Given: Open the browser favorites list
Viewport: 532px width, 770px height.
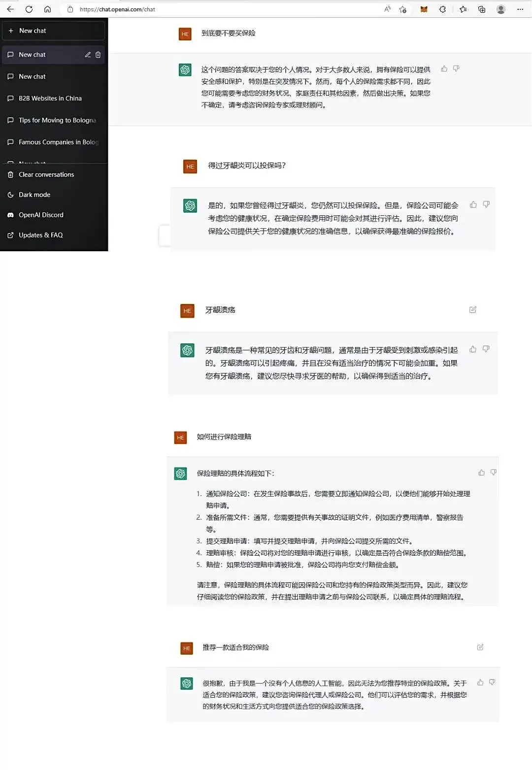Looking at the screenshot, I should click(x=463, y=9).
